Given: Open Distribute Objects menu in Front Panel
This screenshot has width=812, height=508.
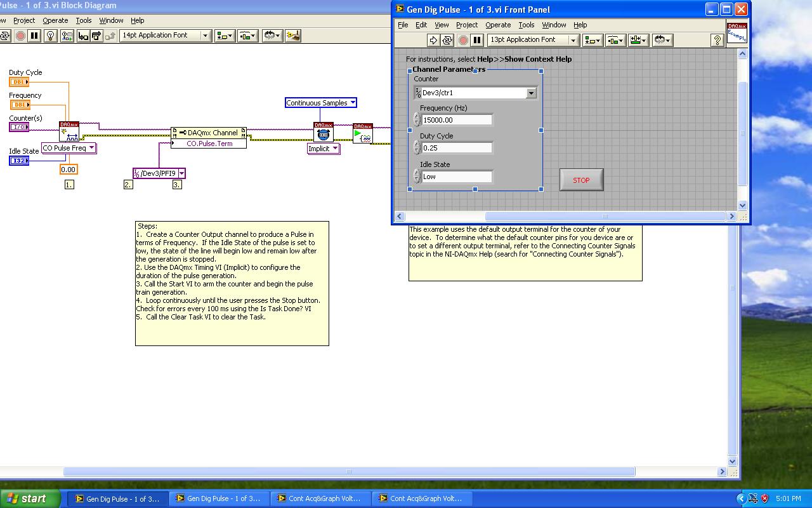Looking at the screenshot, I should tap(615, 40).
